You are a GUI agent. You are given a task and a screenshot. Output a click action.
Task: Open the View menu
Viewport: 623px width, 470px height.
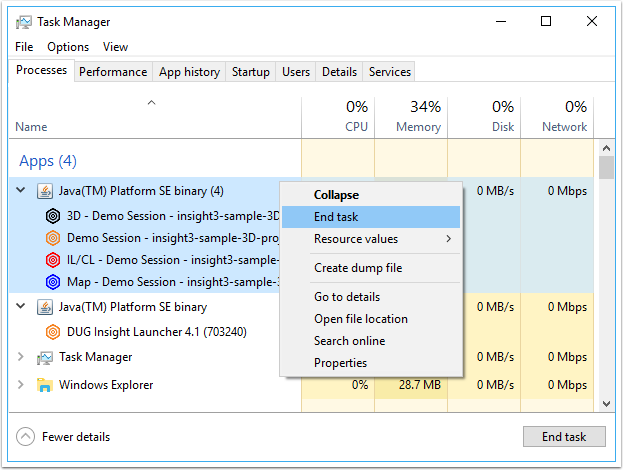pos(115,47)
